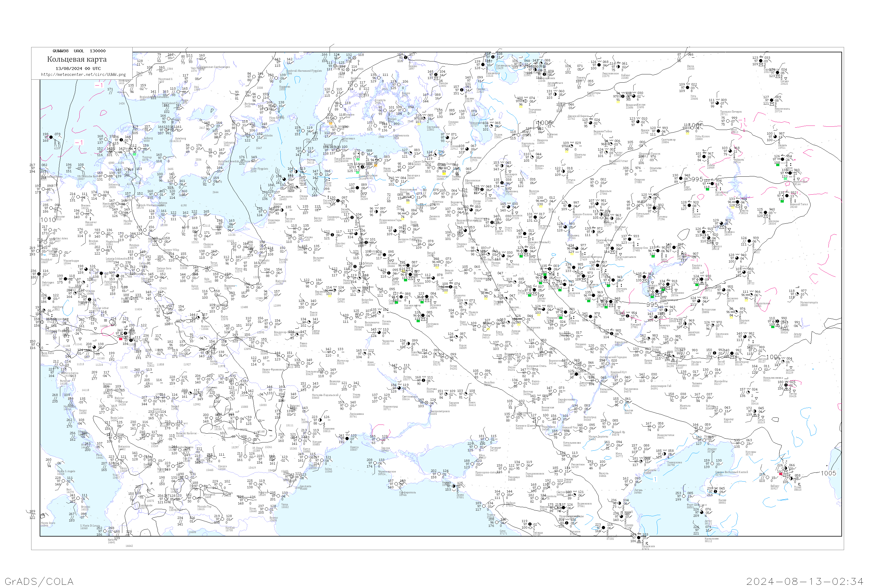This screenshot has width=882, height=588.
Task: Click the 1010 isobar label at left edge
Action: click(48, 220)
